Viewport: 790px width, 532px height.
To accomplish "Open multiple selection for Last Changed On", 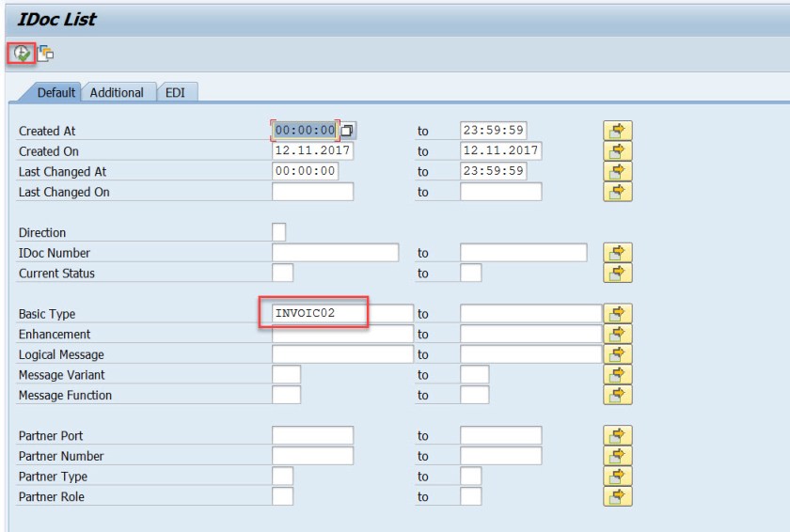I will (x=617, y=191).
